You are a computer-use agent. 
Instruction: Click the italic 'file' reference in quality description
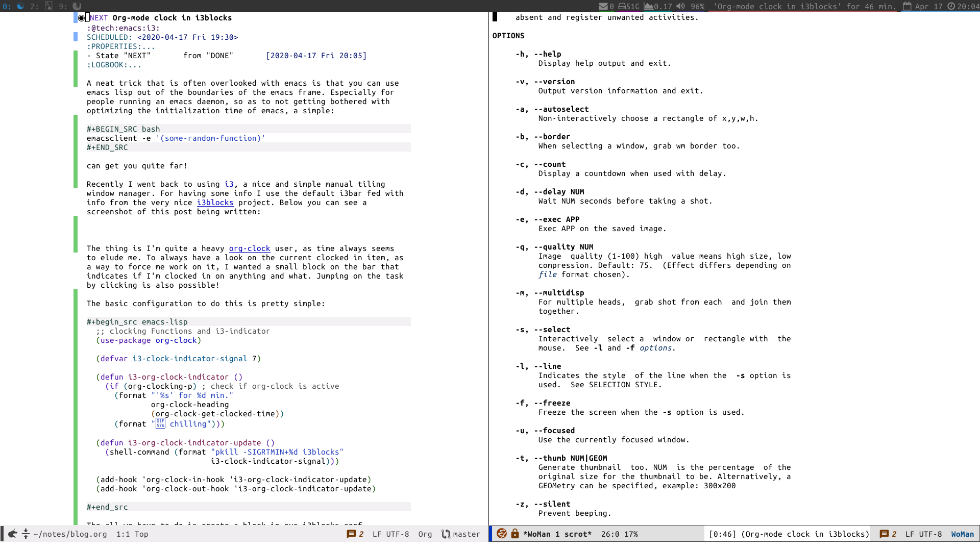[x=548, y=274]
